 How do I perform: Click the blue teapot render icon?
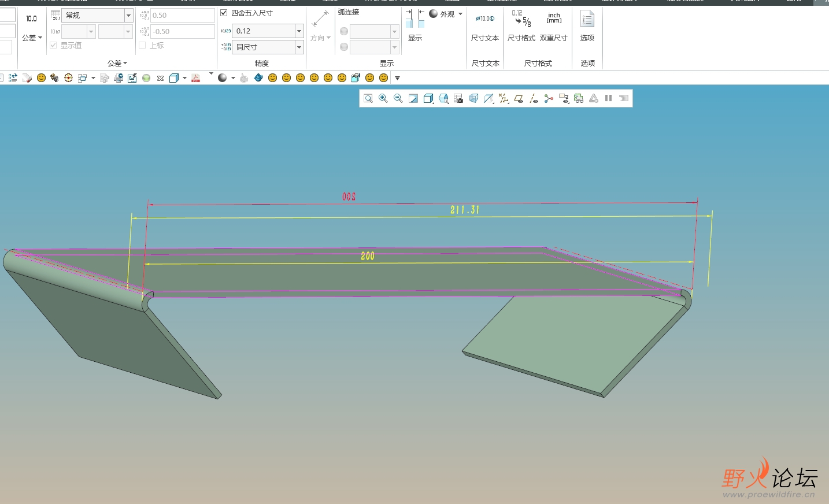[258, 78]
